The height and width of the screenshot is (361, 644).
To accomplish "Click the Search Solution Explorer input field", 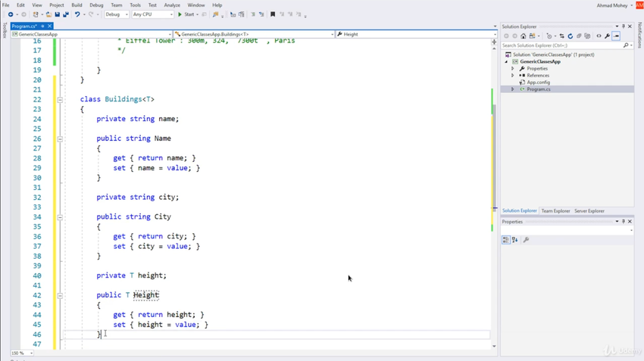I will click(562, 45).
